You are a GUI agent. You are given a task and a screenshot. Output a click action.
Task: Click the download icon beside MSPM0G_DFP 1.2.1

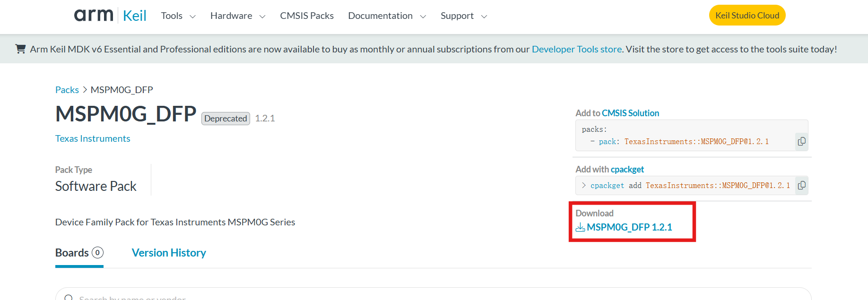pos(580,227)
